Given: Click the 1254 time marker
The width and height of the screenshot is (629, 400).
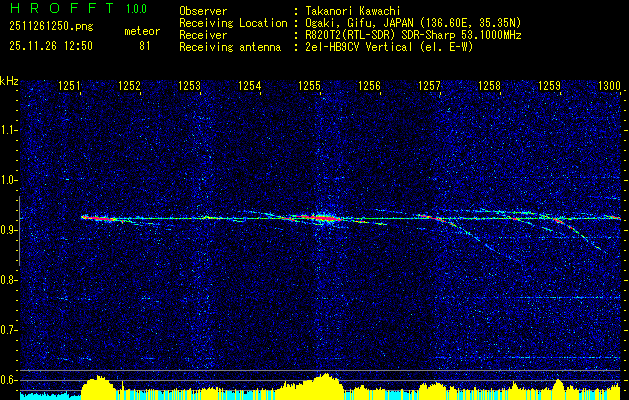Looking at the screenshot, I should click(250, 85).
